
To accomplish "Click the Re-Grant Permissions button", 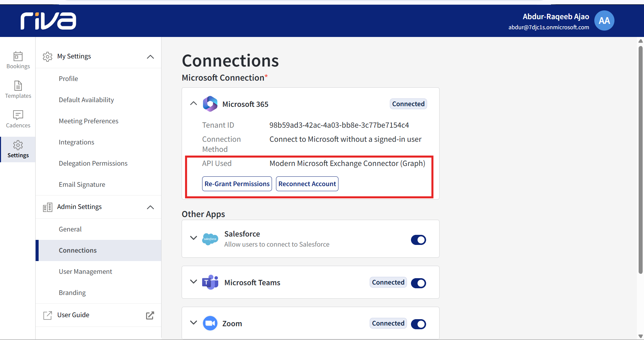I will click(x=237, y=184).
